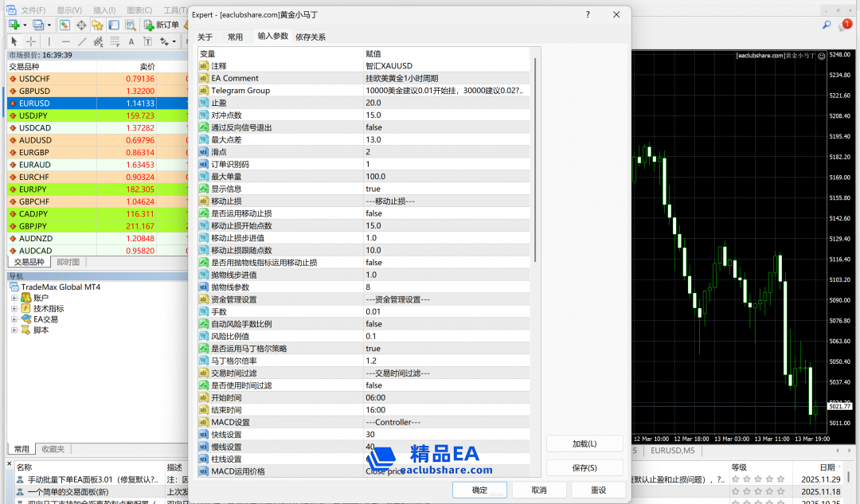Viewport: 860px width, 504px height.
Task: Click the dialog help question mark
Action: 588,14
